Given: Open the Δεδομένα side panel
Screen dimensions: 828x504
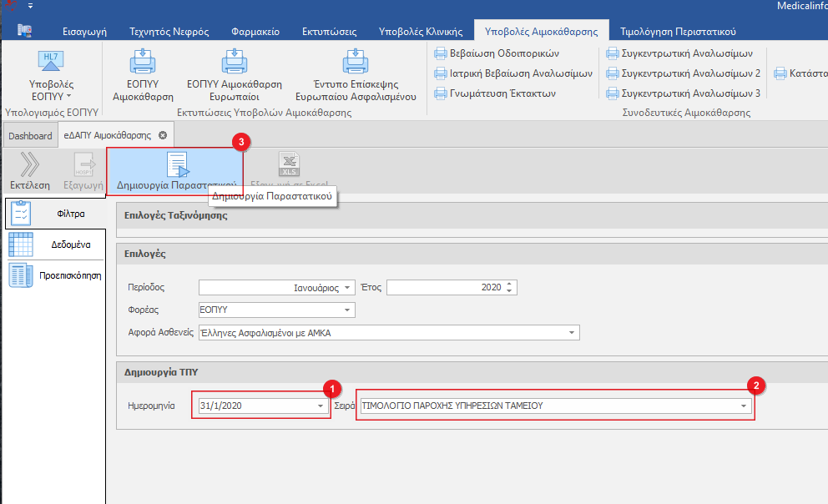Looking at the screenshot, I should pos(55,244).
